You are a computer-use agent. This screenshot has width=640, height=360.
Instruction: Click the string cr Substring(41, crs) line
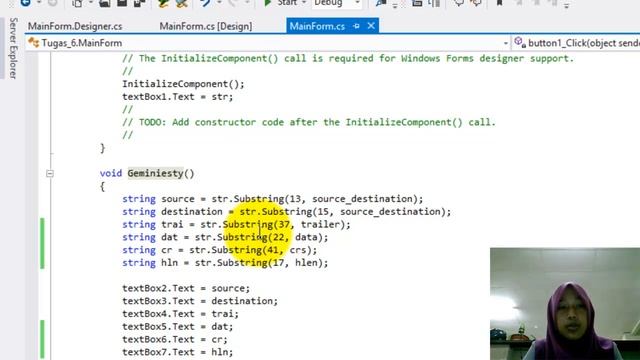coord(220,250)
